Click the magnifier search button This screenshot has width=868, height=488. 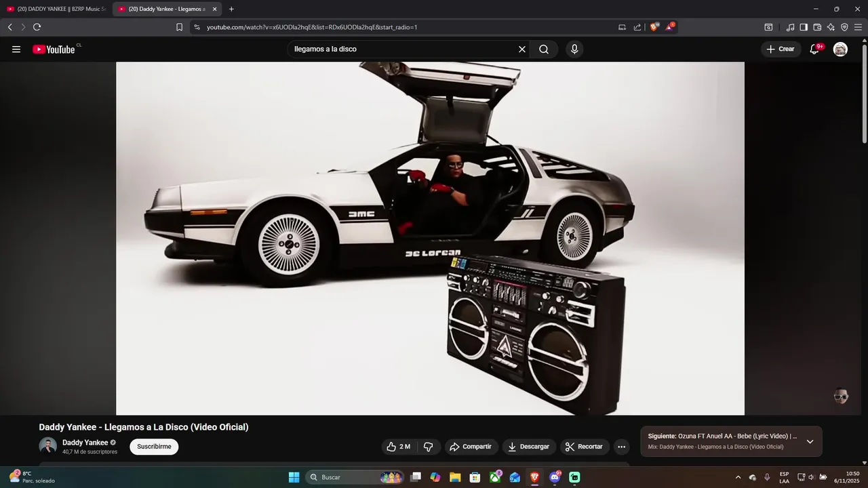click(x=544, y=49)
